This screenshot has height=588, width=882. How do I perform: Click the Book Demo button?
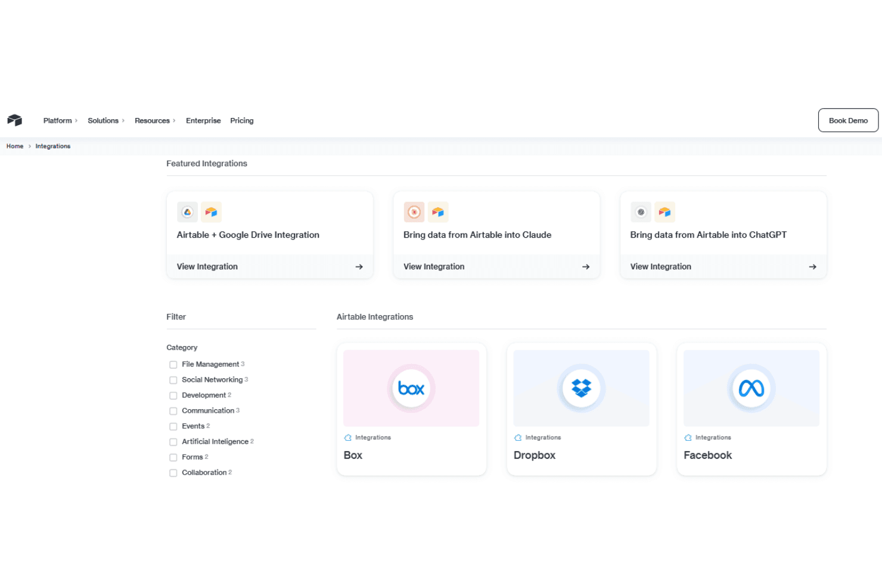[848, 120]
